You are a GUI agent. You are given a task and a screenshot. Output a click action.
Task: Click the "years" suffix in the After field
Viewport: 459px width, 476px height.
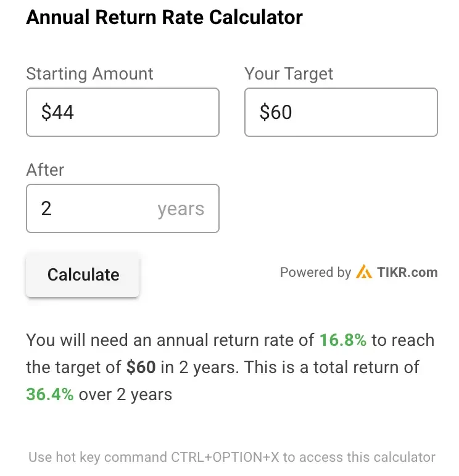[180, 209]
